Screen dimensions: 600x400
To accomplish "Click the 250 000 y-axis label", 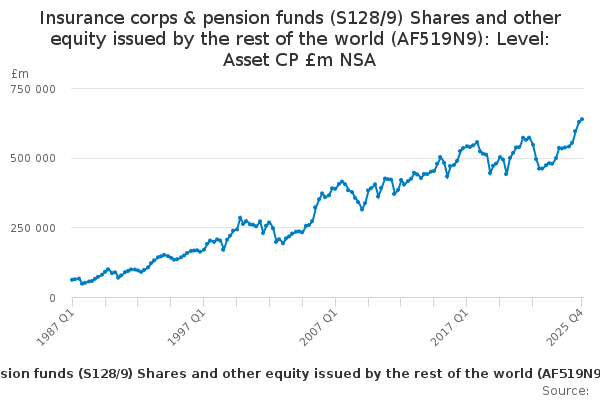I will click(35, 228).
